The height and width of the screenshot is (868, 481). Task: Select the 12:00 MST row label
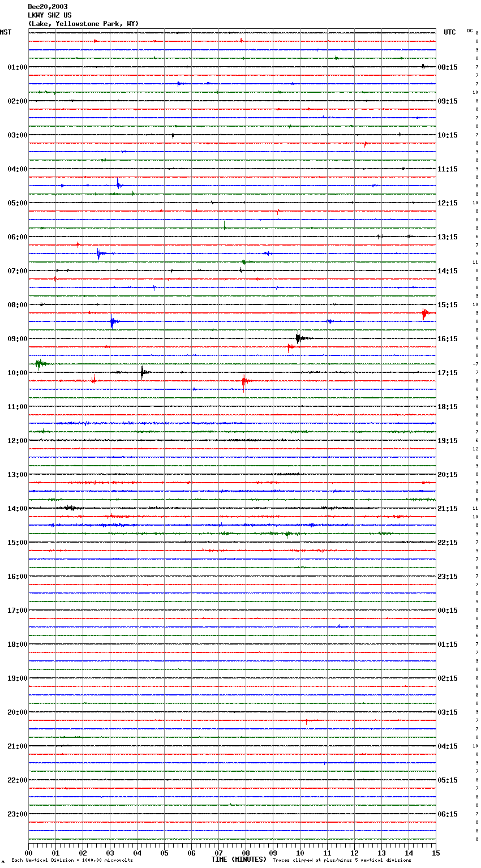pyautogui.click(x=18, y=441)
